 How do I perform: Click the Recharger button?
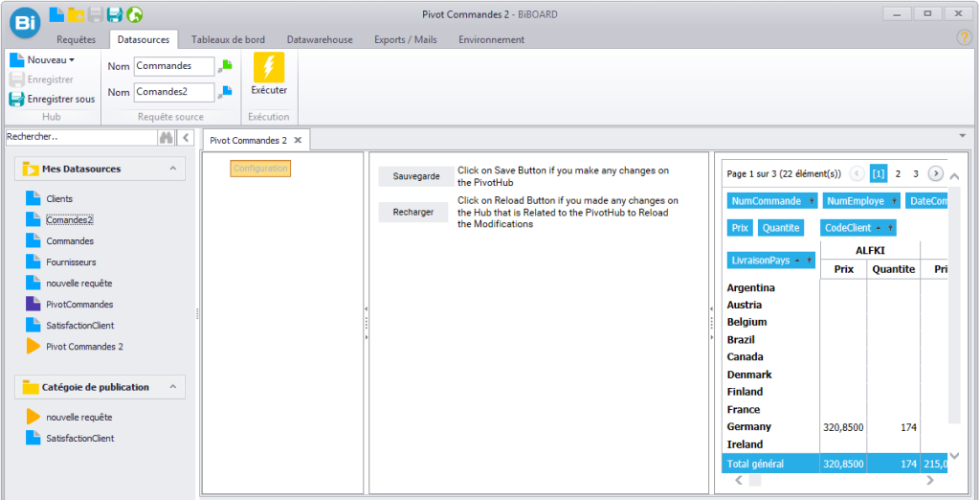click(413, 212)
